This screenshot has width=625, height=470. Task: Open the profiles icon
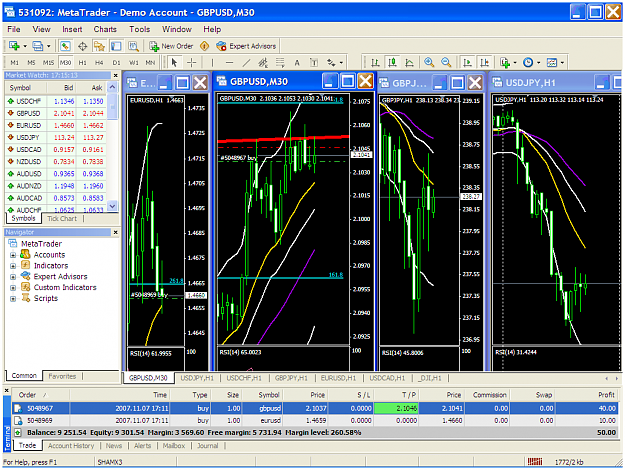[x=38, y=46]
